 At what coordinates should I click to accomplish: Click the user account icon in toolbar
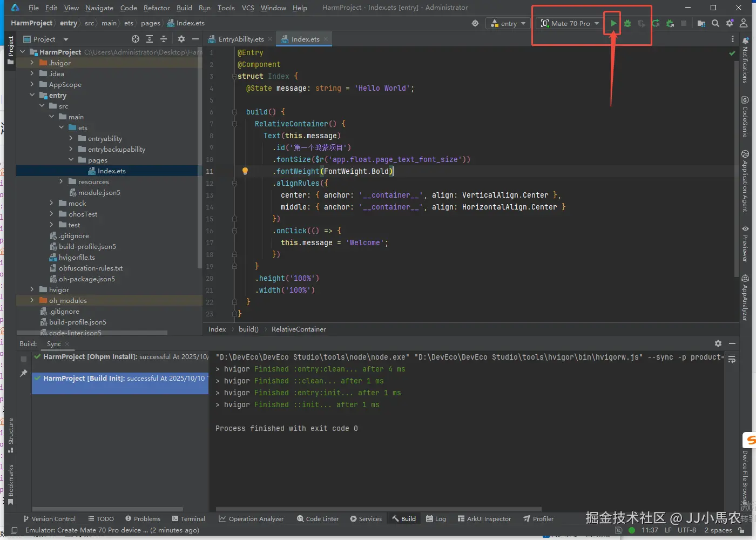(x=744, y=23)
